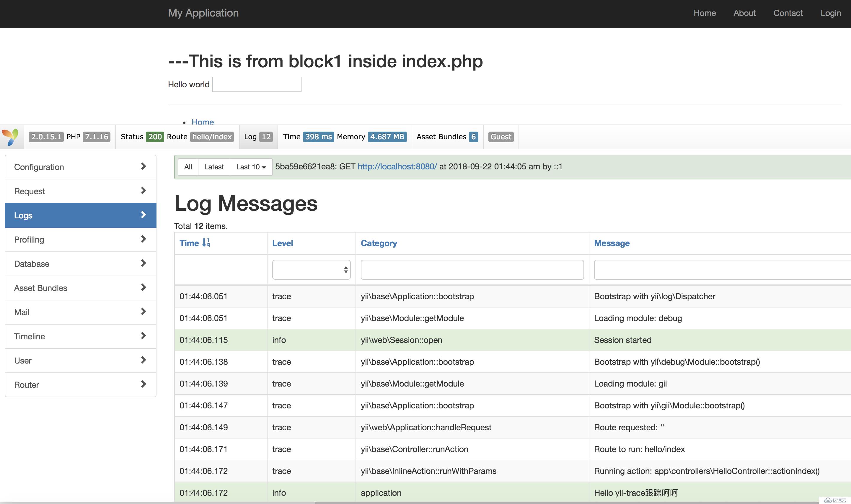Select the Latest log messages tab
The image size is (851, 504).
213,166
